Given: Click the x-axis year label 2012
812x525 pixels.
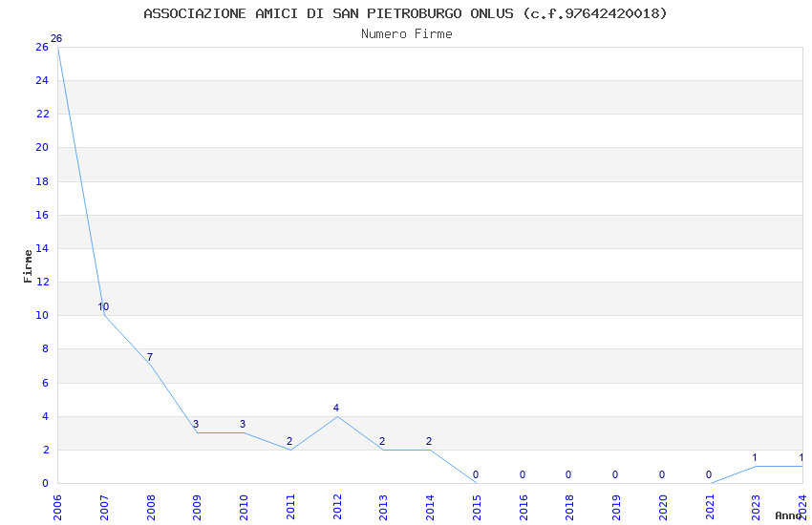Looking at the screenshot, I should click(336, 508).
